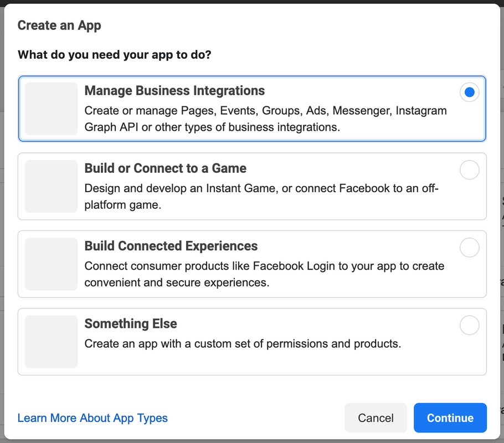The image size is (504, 443).
Task: Click the Something Else placeholder icon
Action: (x=52, y=341)
